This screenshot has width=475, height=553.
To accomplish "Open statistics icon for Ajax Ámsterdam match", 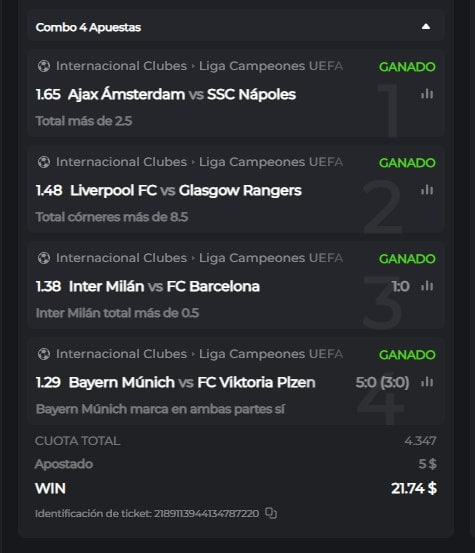I will click(427, 94).
